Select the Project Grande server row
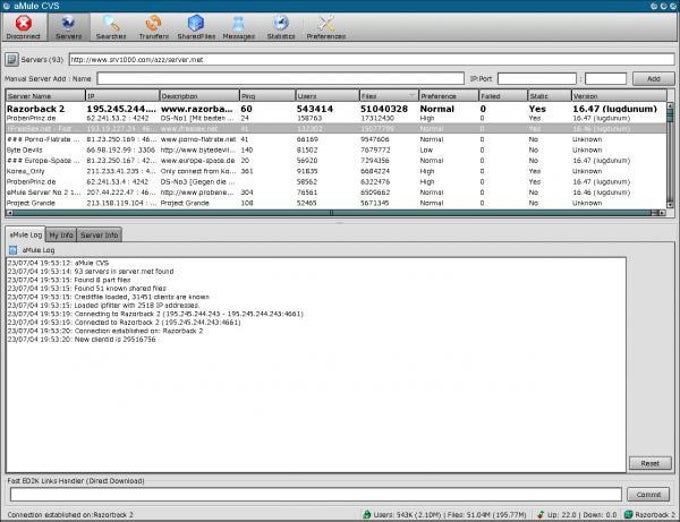This screenshot has height=522, width=680. tap(336, 203)
